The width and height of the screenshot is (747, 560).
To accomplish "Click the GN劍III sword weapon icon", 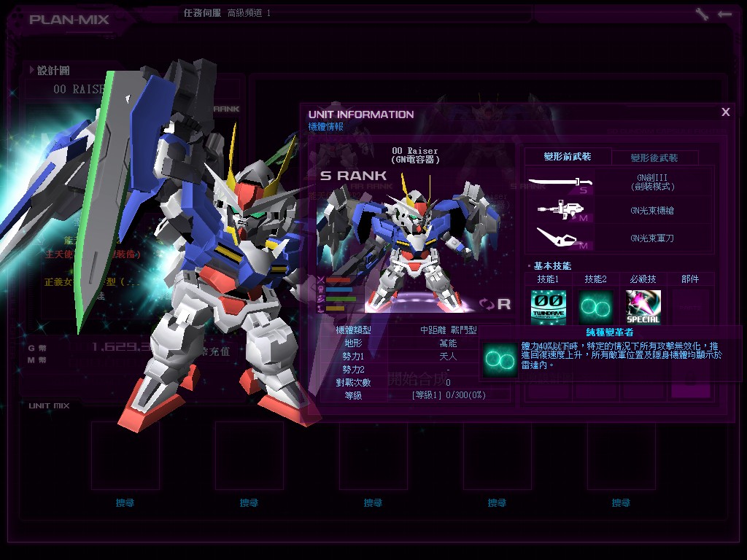I will click(561, 183).
